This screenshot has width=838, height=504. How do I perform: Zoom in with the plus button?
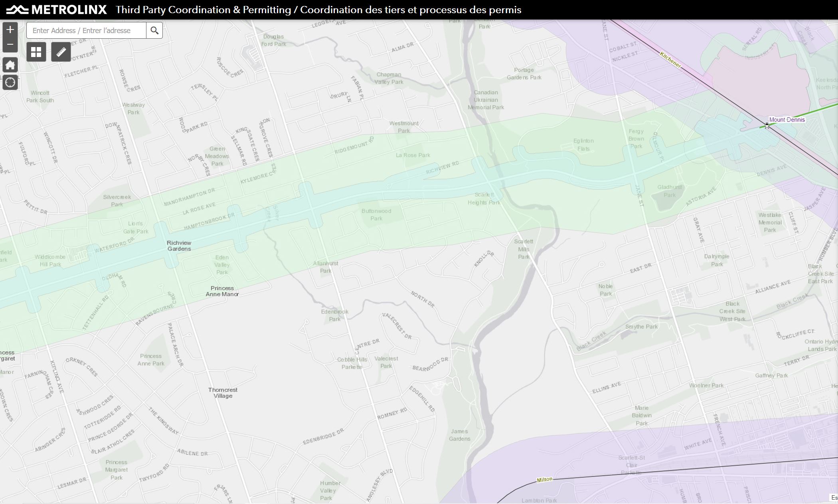click(x=10, y=30)
